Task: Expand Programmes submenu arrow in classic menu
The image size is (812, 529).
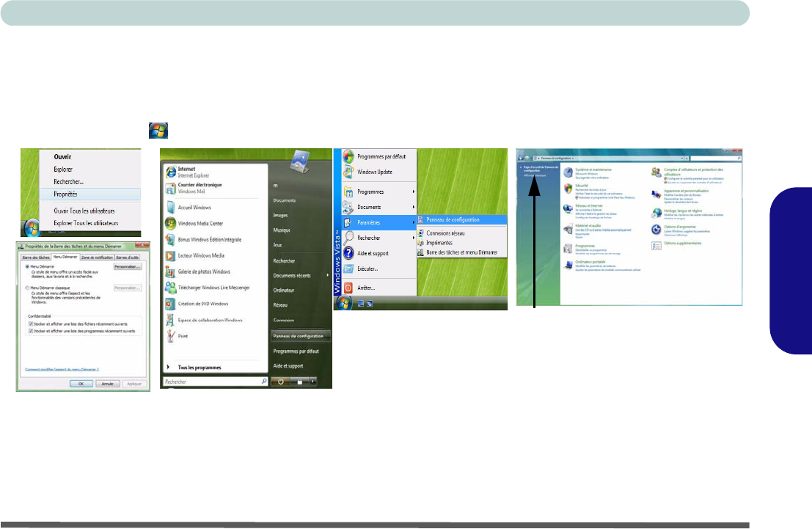Action: coord(413,191)
